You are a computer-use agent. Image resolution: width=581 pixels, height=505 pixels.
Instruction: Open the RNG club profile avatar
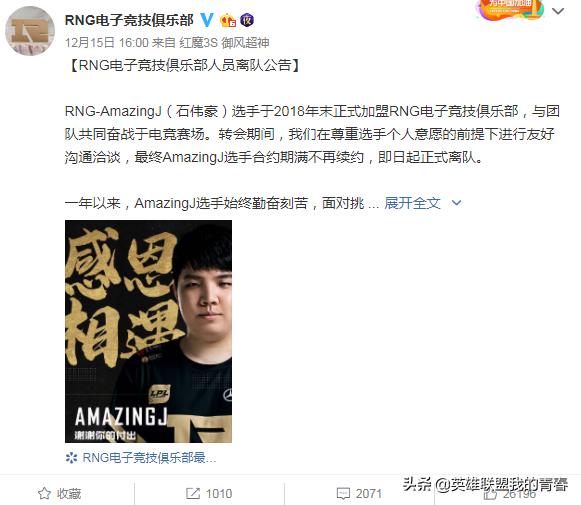(30, 31)
